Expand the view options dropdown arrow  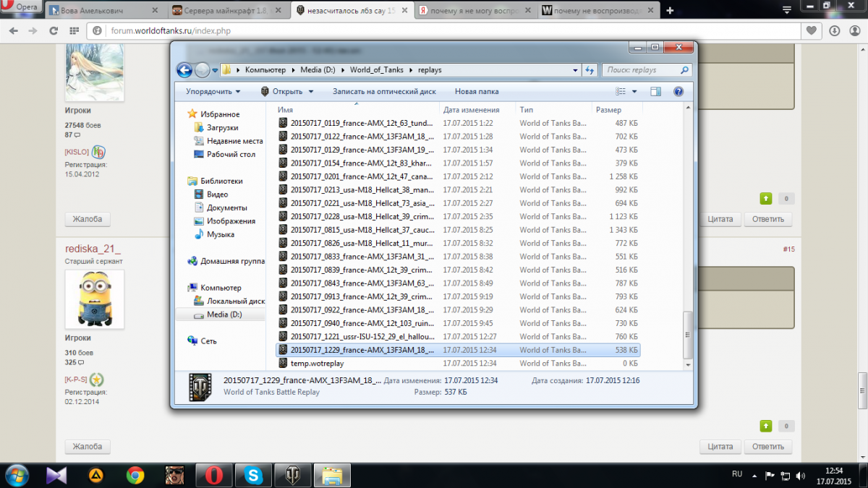click(634, 92)
